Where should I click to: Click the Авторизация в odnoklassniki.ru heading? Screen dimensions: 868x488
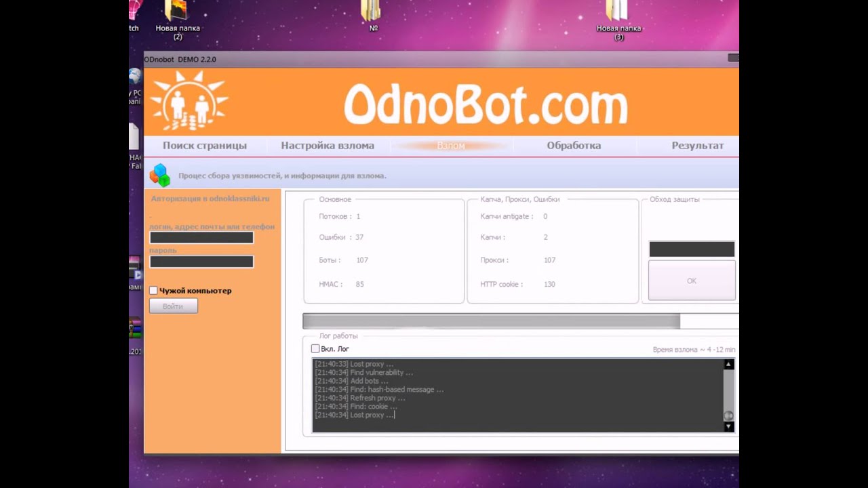click(x=210, y=199)
